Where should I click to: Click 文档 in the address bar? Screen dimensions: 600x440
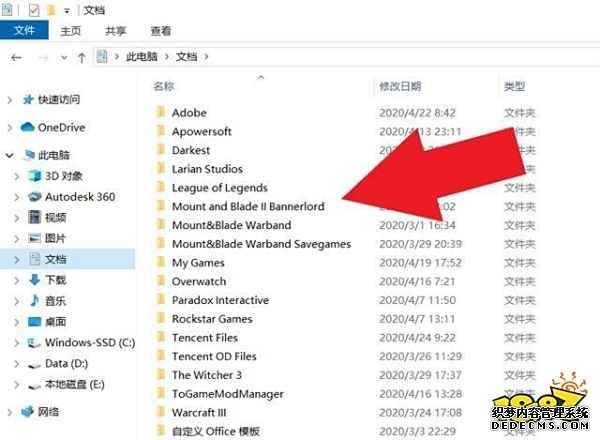point(186,57)
